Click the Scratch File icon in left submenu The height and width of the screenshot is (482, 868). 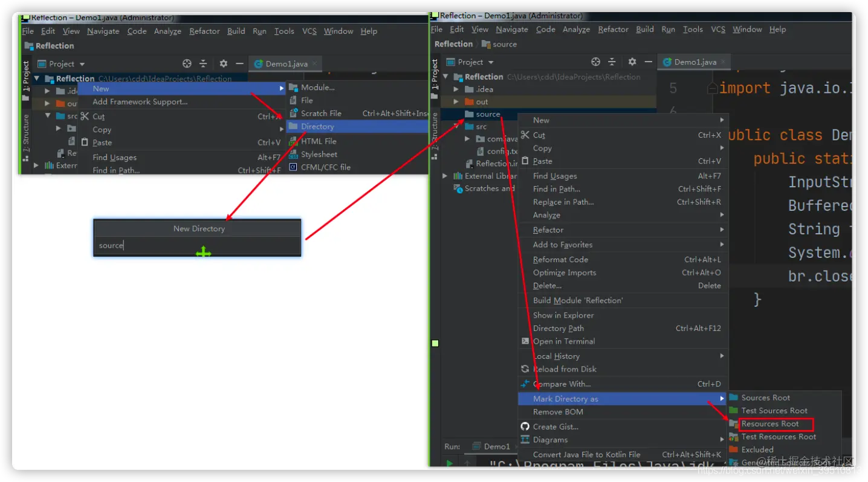coord(293,113)
